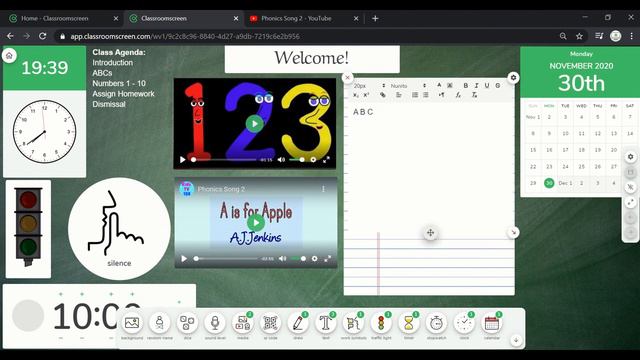The height and width of the screenshot is (360, 640).
Task: Open the clock tool in toolbar
Action: pos(464,323)
